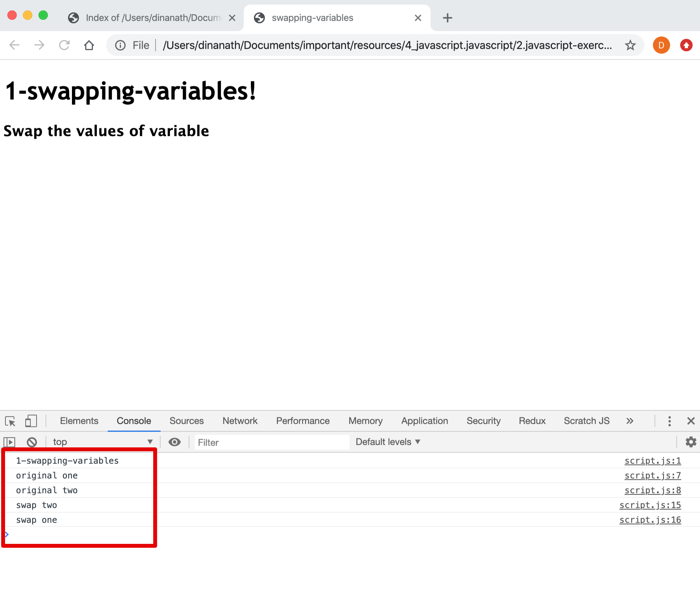Screen dimensions: 700x603
Task: Click the address bar URL
Action: click(x=387, y=46)
